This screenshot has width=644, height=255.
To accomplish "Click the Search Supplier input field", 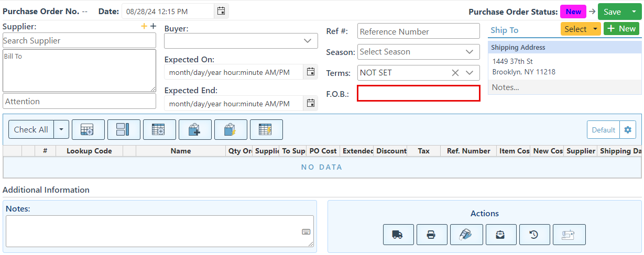I will coord(79,41).
